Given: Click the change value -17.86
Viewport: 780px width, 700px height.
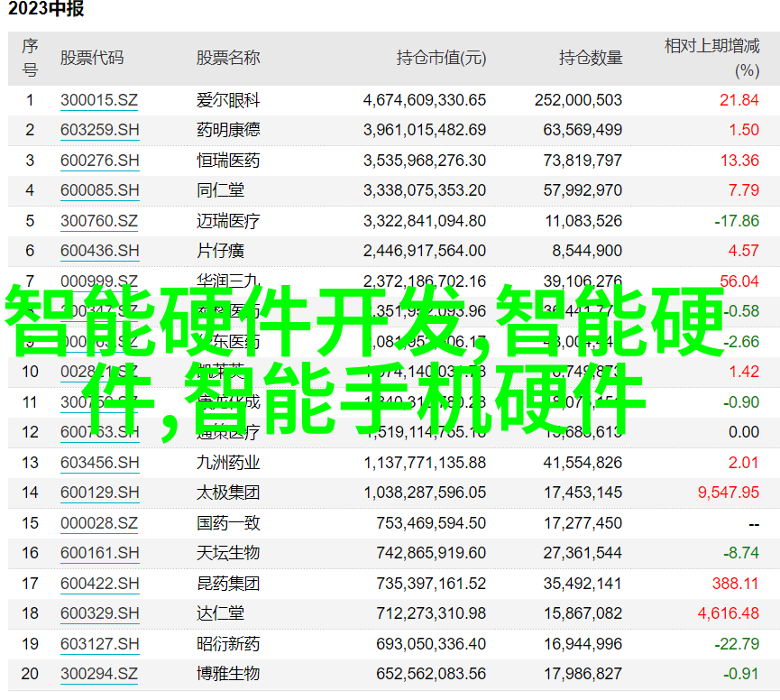Looking at the screenshot, I should click(x=737, y=221).
